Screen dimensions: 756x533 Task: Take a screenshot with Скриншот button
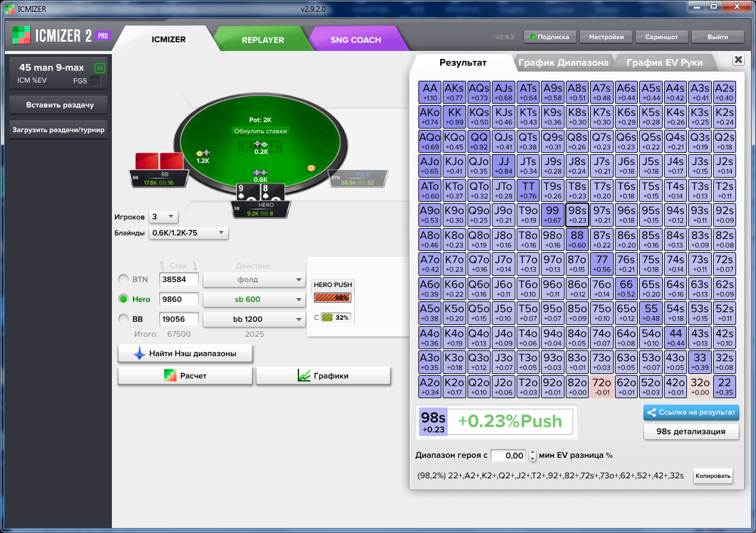pyautogui.click(x=662, y=37)
